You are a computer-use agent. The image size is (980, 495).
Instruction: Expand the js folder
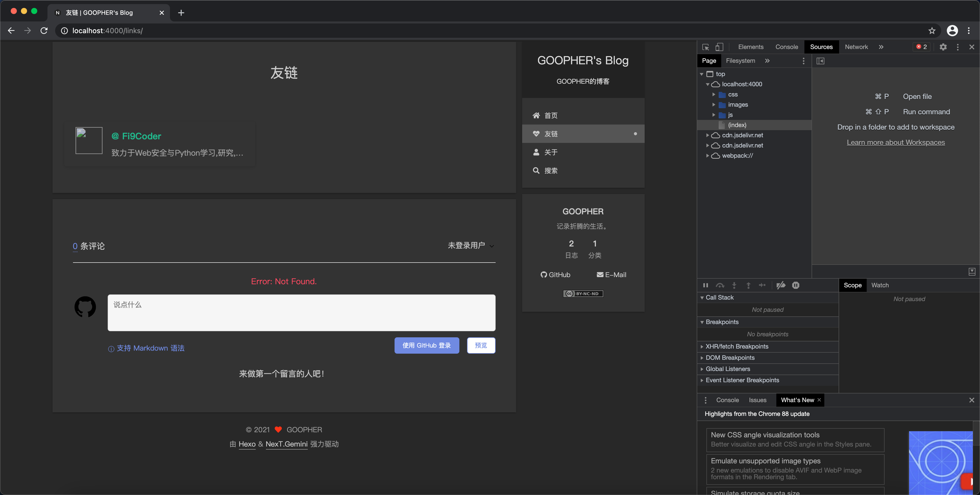pyautogui.click(x=714, y=115)
